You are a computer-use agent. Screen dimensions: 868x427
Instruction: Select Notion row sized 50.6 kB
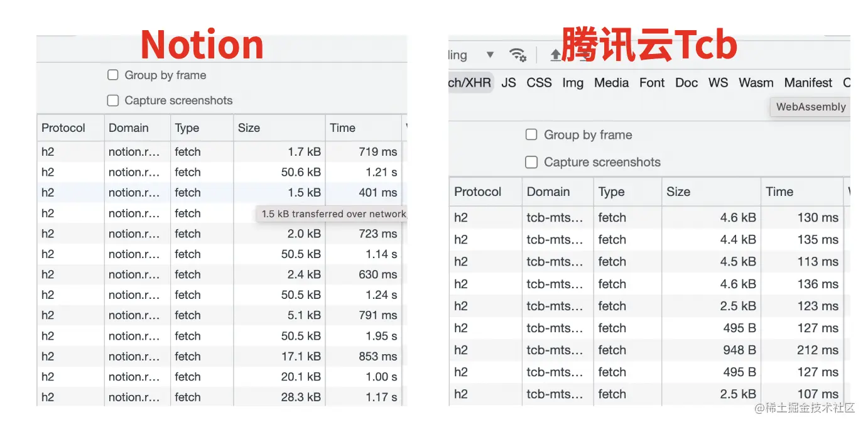(222, 172)
